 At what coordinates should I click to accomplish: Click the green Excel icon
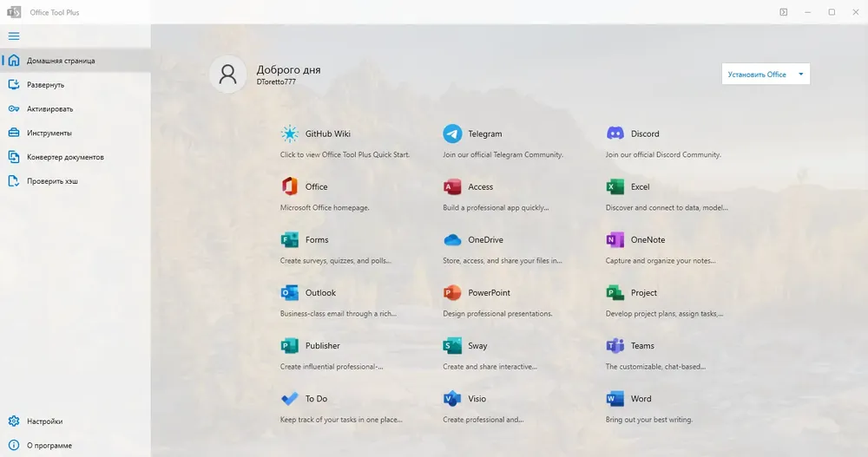coord(615,187)
